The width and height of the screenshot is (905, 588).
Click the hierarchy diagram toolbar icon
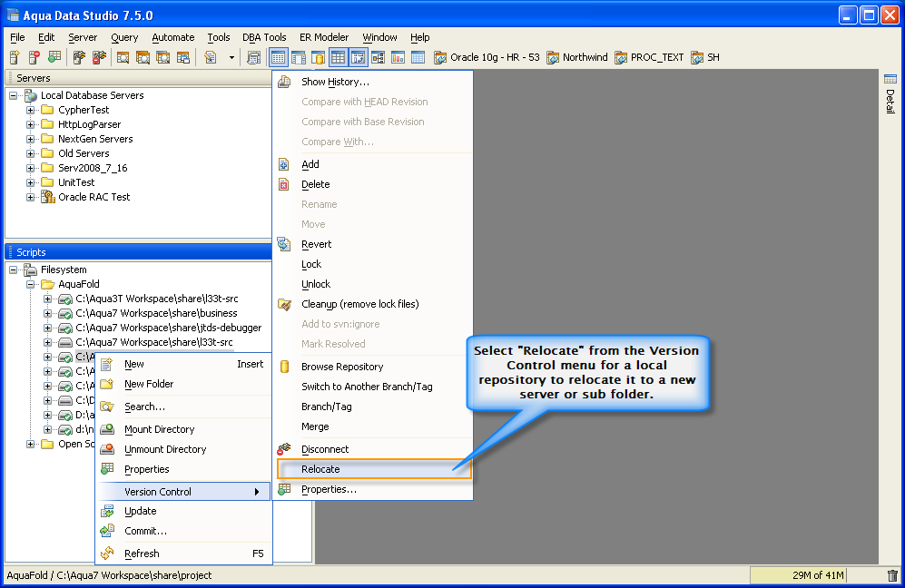coord(378,57)
